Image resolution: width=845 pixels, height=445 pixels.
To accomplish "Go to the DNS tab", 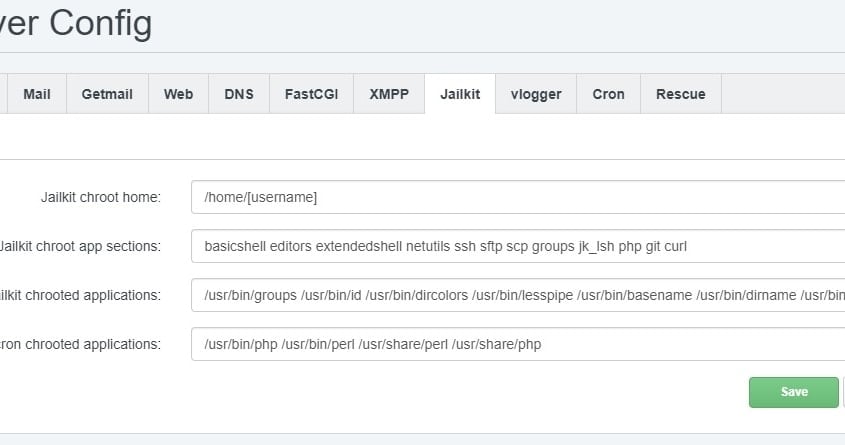I will pyautogui.click(x=239, y=94).
